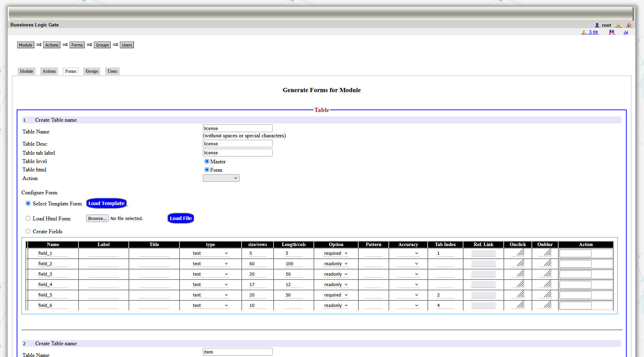Open the Option dropdown for field_5
Screen dimensions: 644x357
point(336,295)
